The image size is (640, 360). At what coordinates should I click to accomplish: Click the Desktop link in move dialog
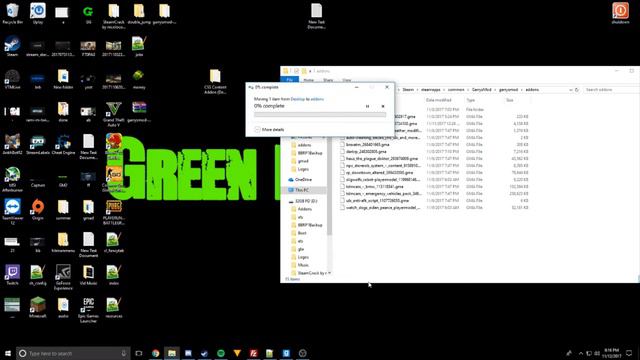tap(298, 99)
